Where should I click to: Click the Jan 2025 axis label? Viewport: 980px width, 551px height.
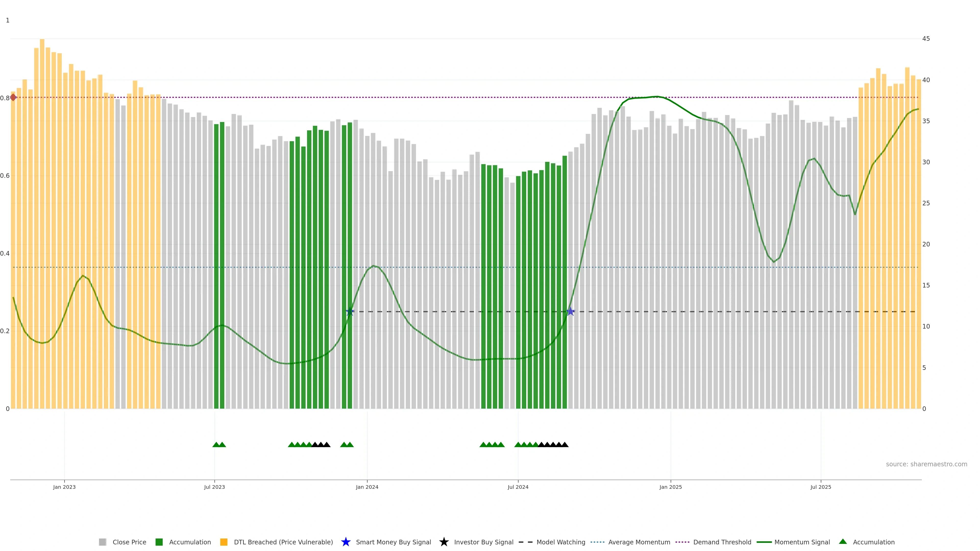click(670, 487)
